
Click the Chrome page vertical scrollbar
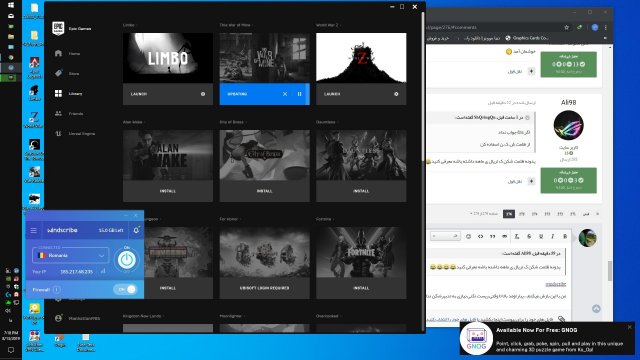pos(610,271)
